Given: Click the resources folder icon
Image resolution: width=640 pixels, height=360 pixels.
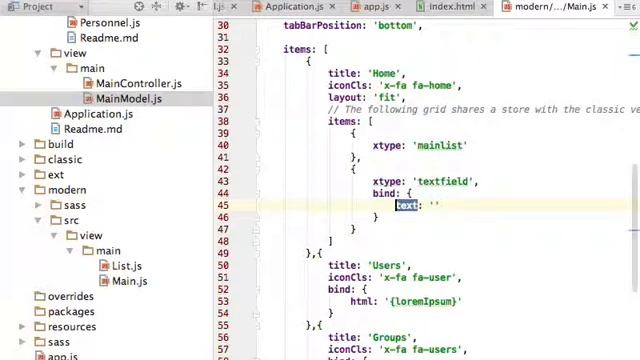Looking at the screenshot, I should (40, 326).
